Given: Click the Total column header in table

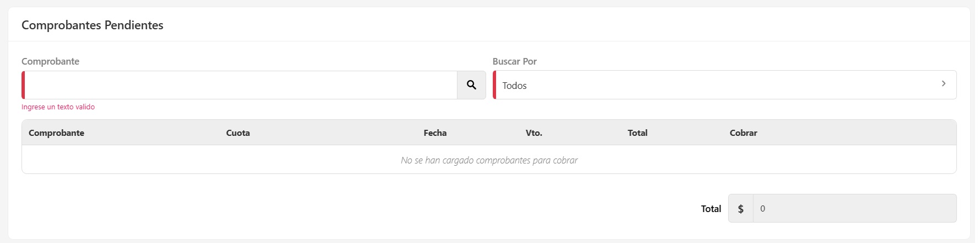Looking at the screenshot, I should coord(637,133).
